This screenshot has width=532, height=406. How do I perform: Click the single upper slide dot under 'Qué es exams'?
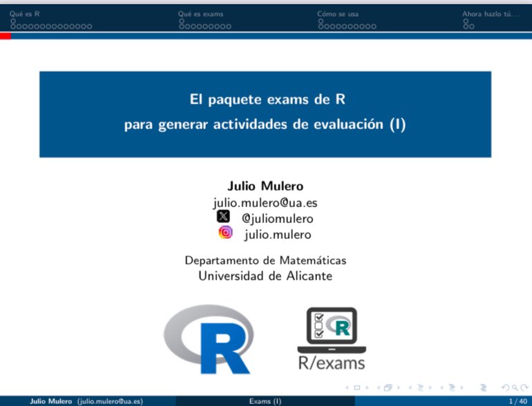[x=182, y=21]
